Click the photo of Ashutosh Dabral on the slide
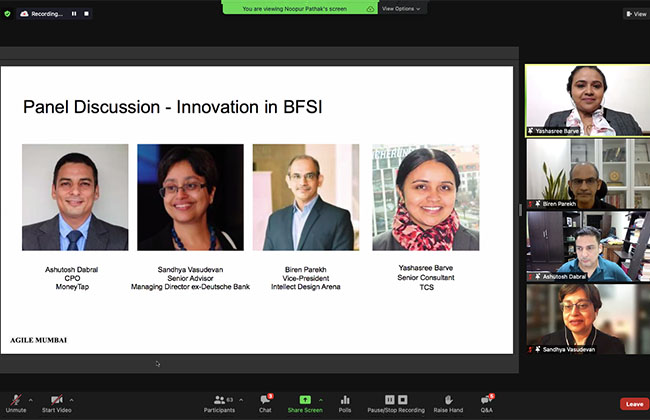 [75, 197]
